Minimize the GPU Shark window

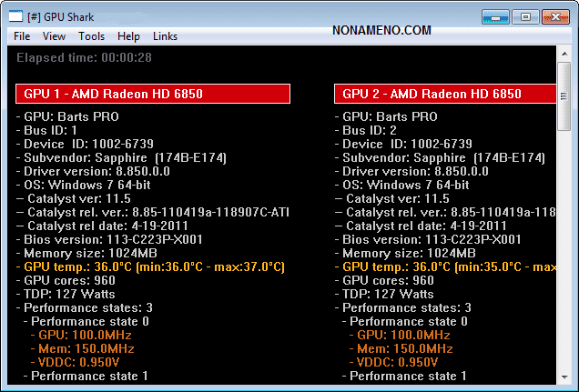click(x=495, y=16)
